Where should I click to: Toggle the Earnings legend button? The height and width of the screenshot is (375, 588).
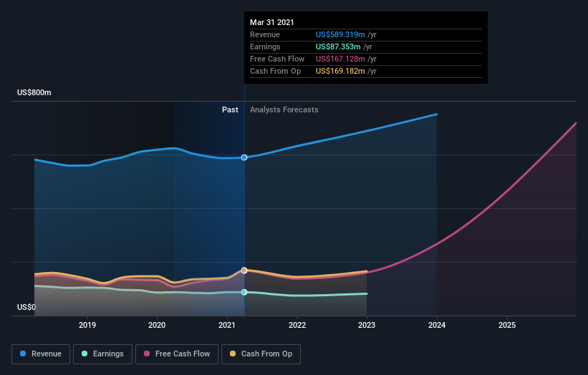point(102,354)
